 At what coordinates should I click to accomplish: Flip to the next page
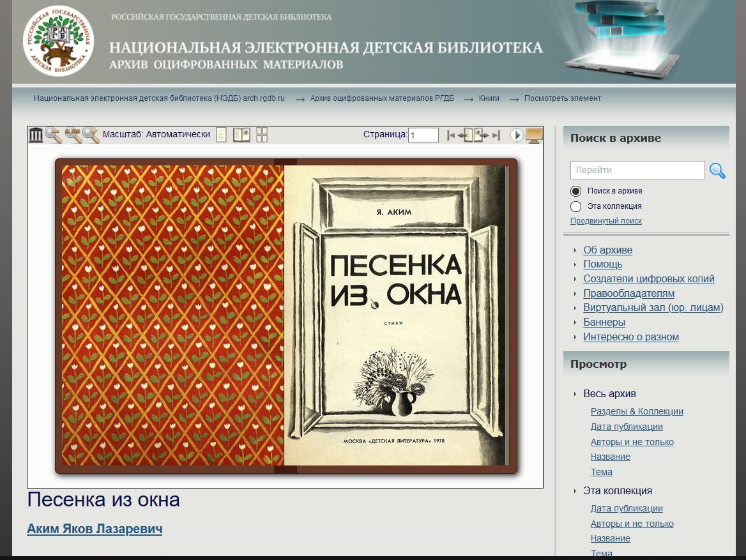tap(481, 135)
